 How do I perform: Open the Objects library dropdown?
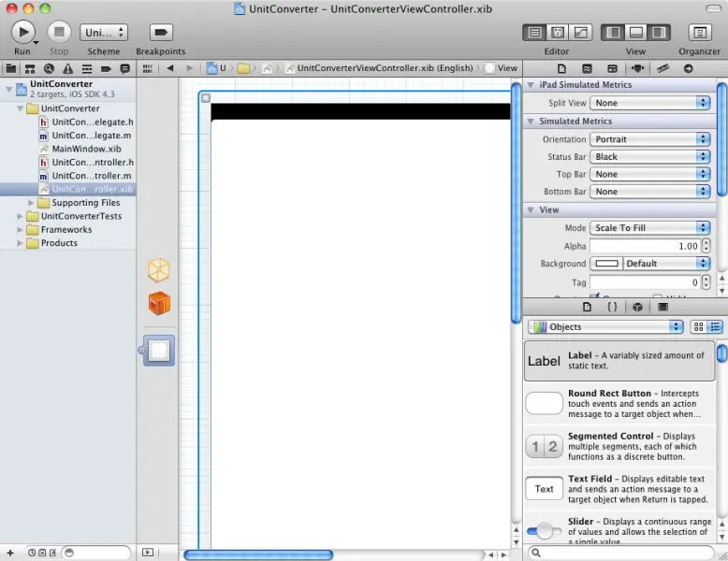605,327
